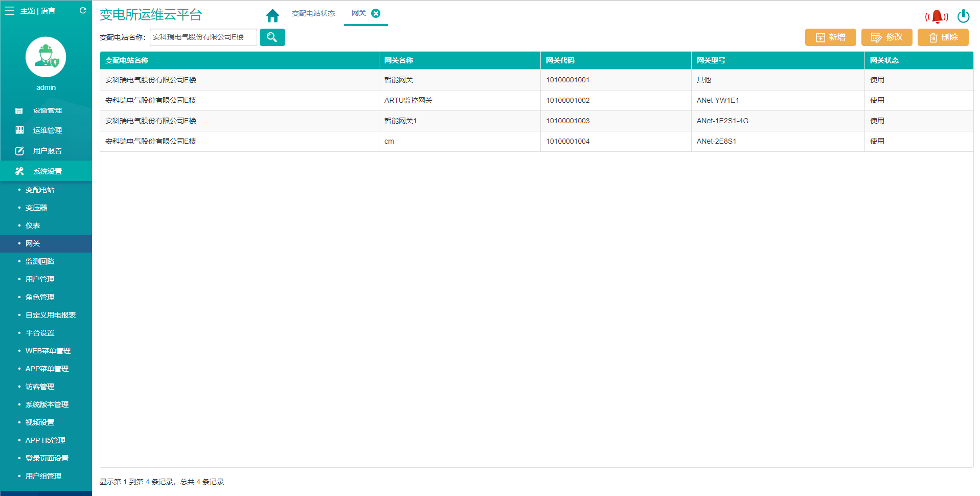The width and height of the screenshot is (980, 496).
Task: Click the 用户报告 edit icon
Action: click(x=19, y=151)
